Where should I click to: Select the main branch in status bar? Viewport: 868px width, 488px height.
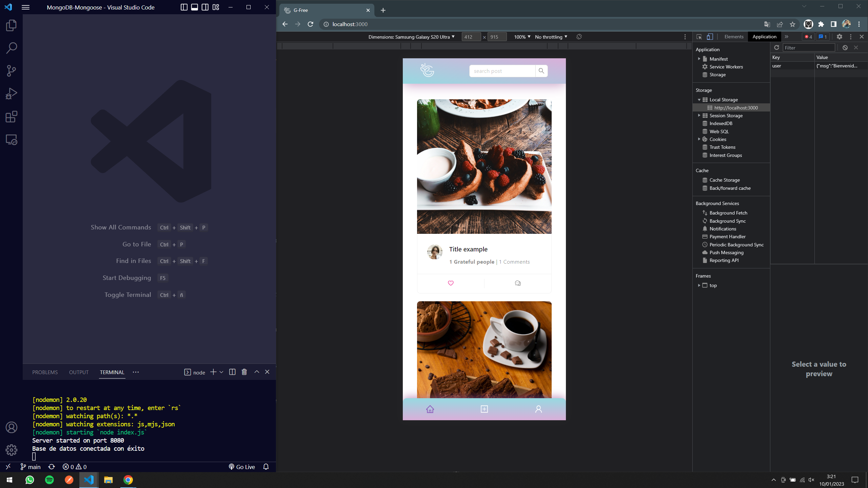click(x=31, y=467)
